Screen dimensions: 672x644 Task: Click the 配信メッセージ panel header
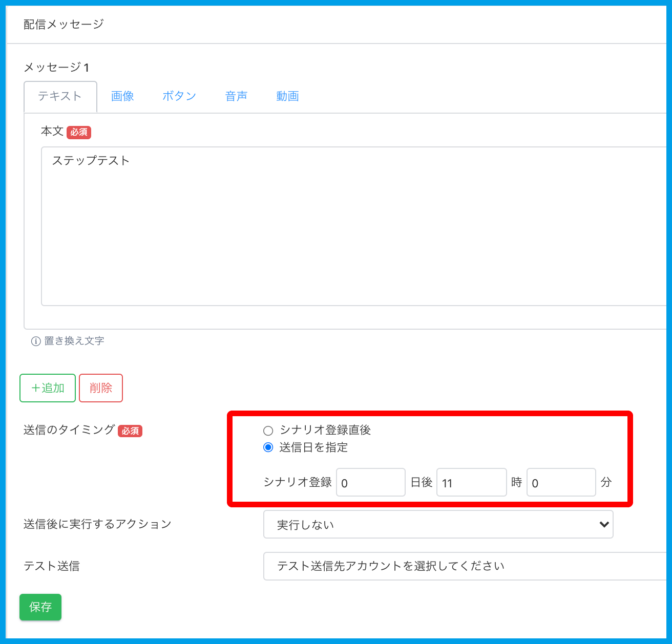click(x=64, y=25)
